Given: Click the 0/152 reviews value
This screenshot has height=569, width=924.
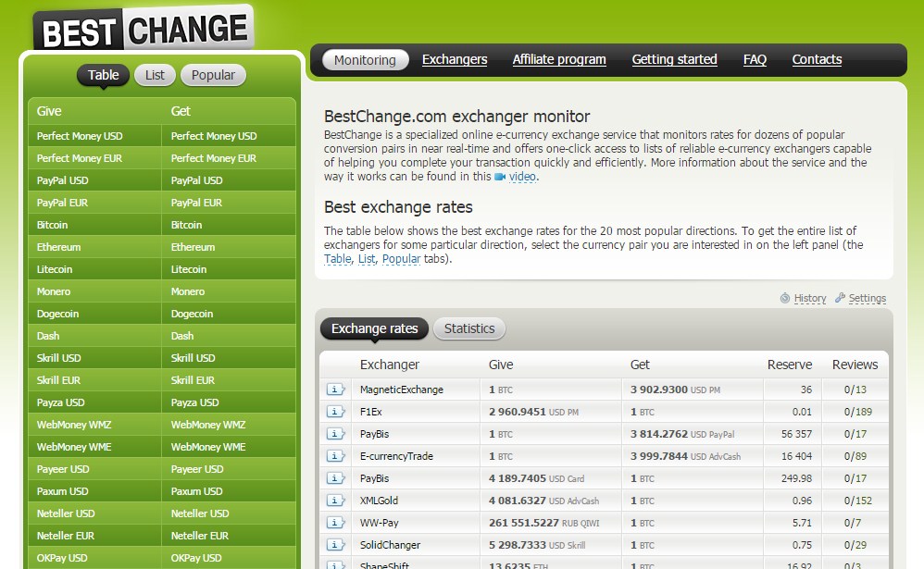Looking at the screenshot, I should 858,501.
